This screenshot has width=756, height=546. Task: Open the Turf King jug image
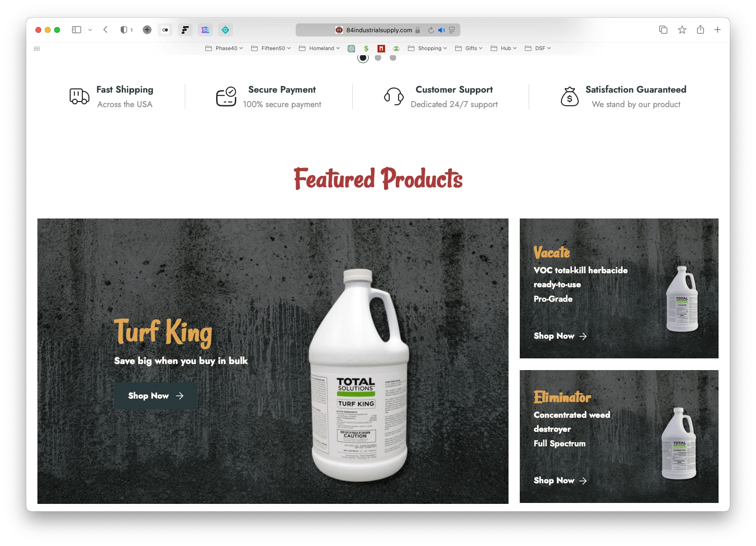[x=358, y=375]
